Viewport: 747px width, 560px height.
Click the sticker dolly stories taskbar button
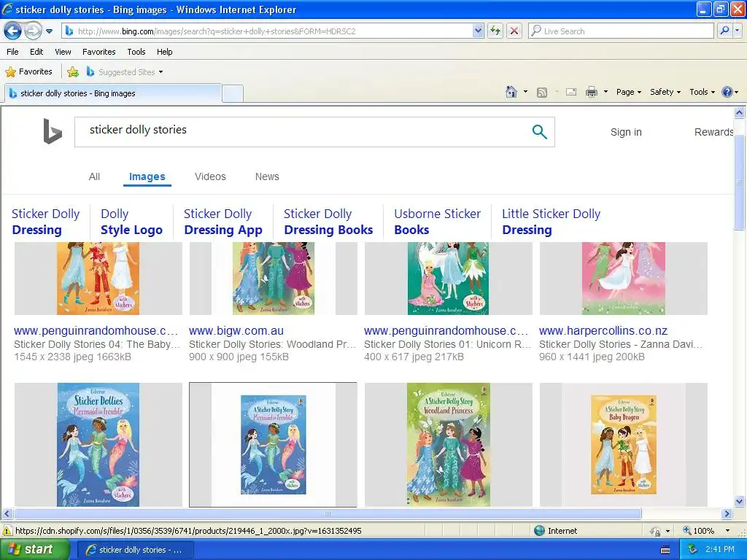click(x=135, y=550)
